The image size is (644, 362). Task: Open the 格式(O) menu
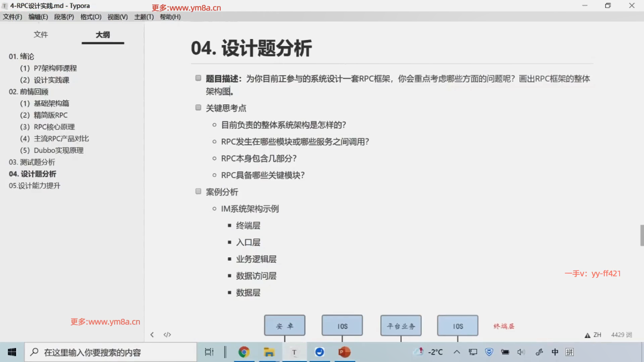[91, 17]
